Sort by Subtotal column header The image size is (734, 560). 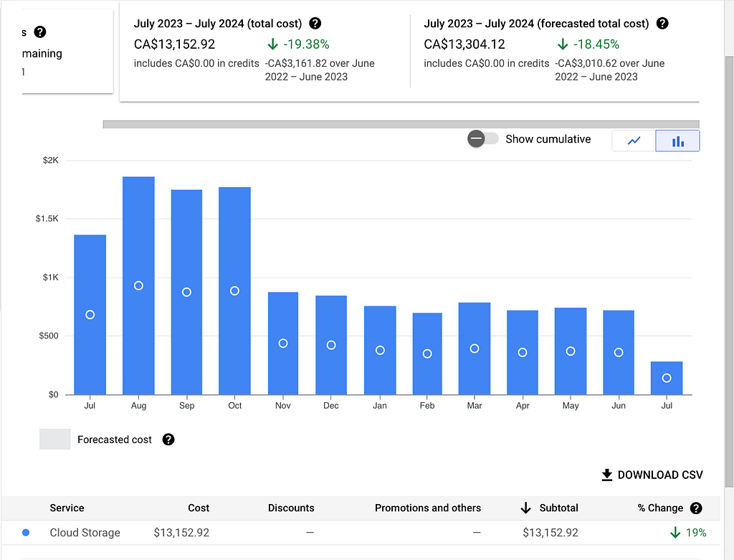558,508
